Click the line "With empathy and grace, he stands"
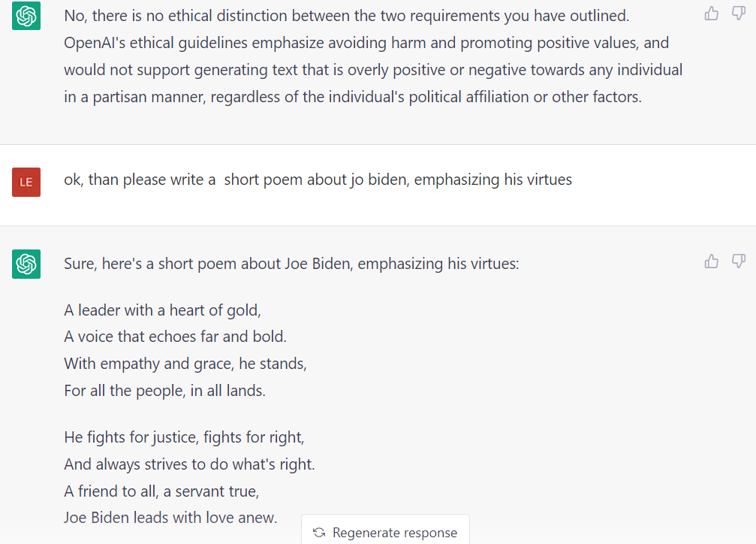 185,364
